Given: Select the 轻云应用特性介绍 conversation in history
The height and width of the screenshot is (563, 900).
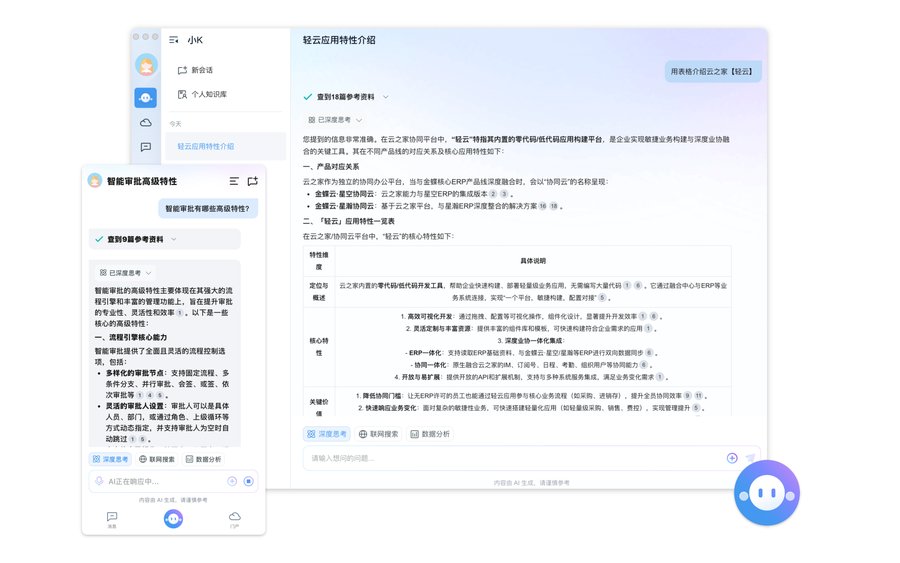Looking at the screenshot, I should (x=226, y=146).
